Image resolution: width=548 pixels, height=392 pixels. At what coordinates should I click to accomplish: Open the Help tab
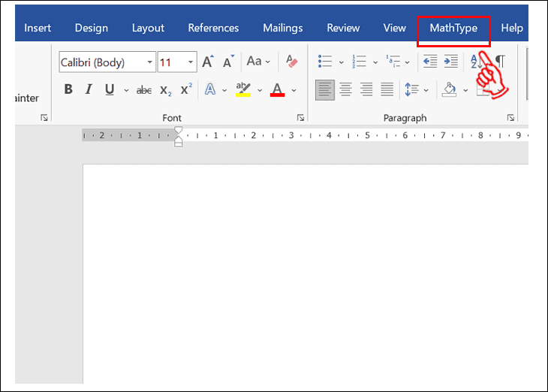512,29
